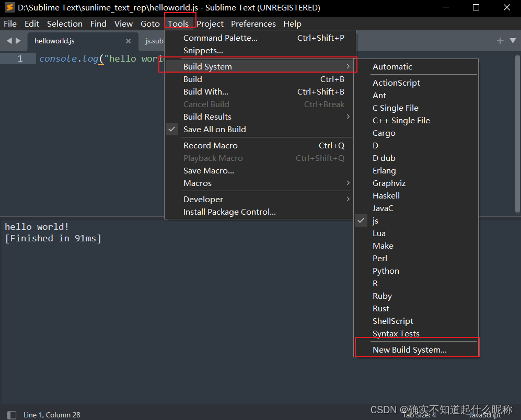Select C Single File build system

416,108
